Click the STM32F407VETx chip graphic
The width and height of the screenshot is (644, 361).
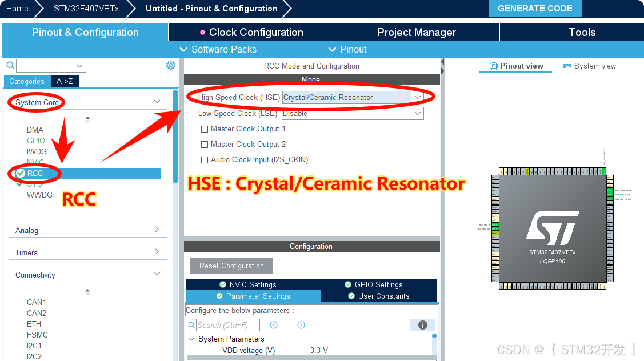point(553,228)
